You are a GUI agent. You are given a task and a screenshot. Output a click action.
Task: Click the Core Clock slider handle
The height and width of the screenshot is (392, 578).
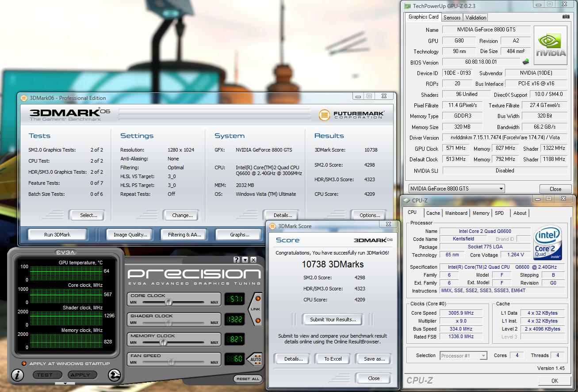168,302
